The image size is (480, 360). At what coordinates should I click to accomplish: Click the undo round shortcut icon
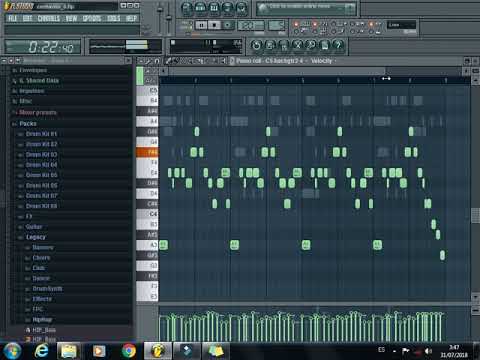[x=256, y=45]
